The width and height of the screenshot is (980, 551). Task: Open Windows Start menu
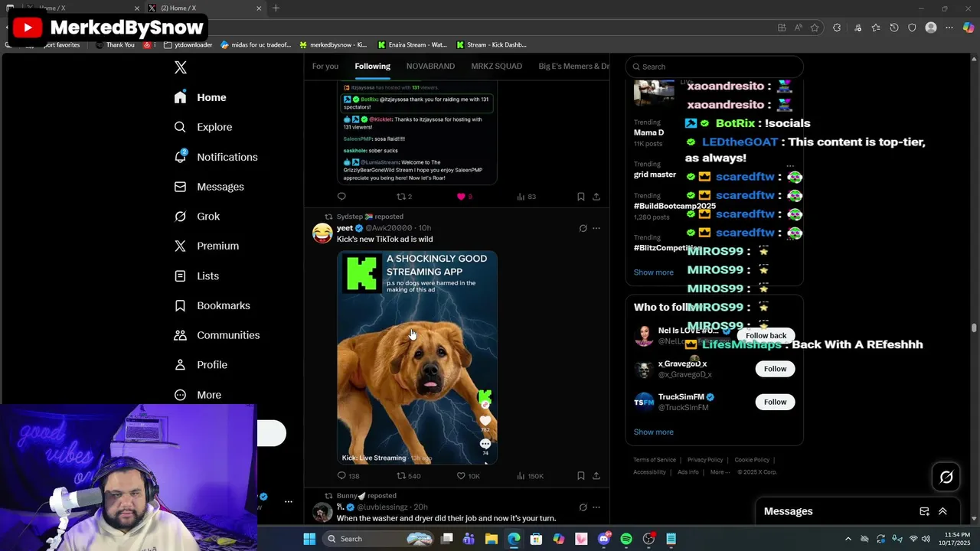pos(309,539)
